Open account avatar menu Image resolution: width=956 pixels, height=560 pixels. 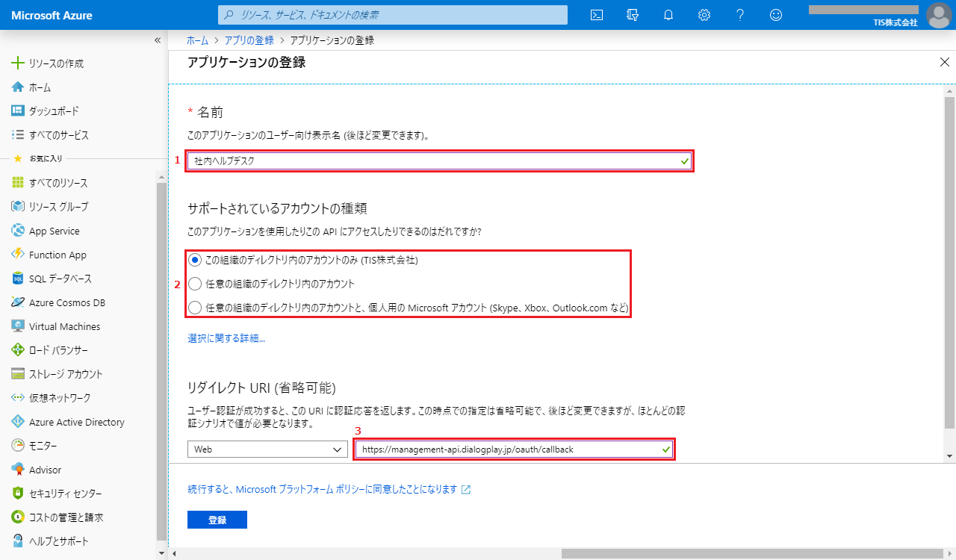(x=938, y=15)
